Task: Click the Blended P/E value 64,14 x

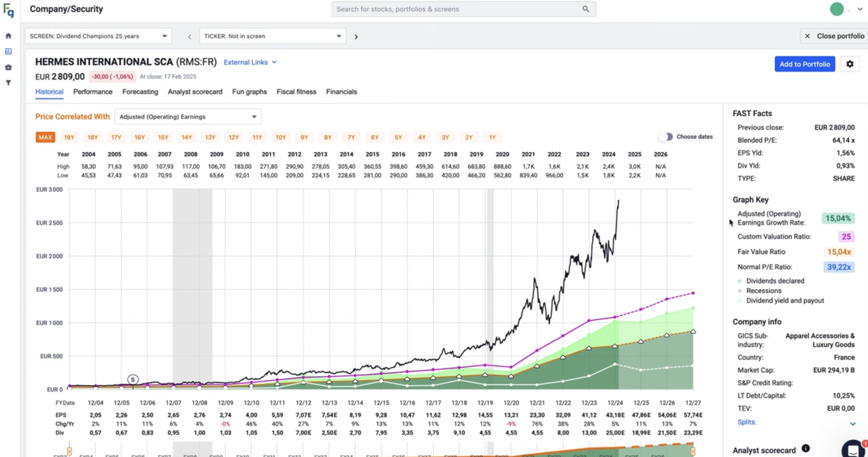Action: [843, 140]
